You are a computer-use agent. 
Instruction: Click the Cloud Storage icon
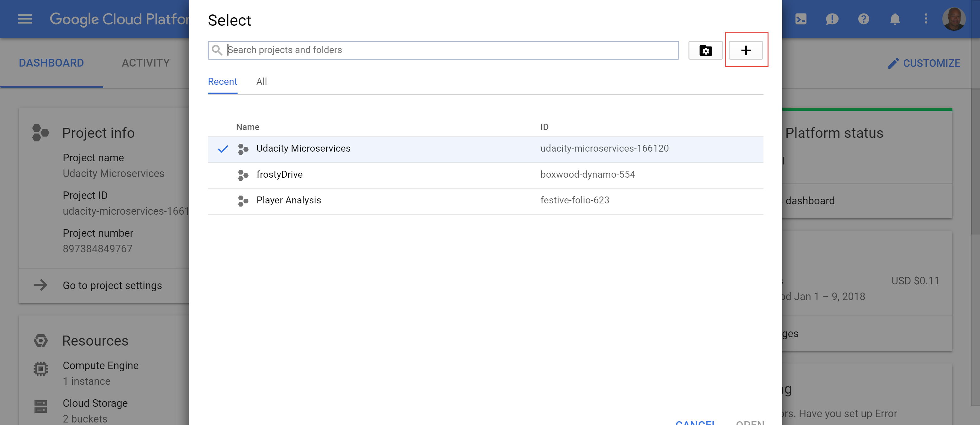pyautogui.click(x=40, y=406)
